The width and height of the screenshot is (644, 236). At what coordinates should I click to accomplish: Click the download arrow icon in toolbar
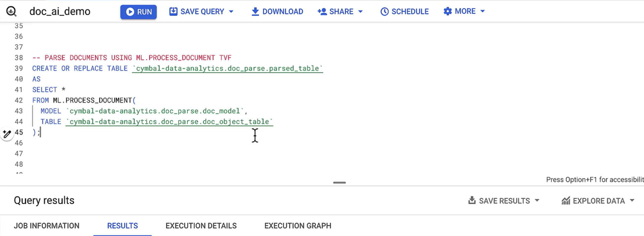tap(255, 12)
